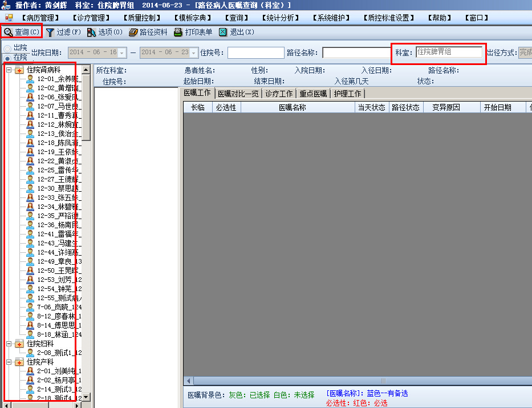Click the 路径状态 column header

[406, 108]
